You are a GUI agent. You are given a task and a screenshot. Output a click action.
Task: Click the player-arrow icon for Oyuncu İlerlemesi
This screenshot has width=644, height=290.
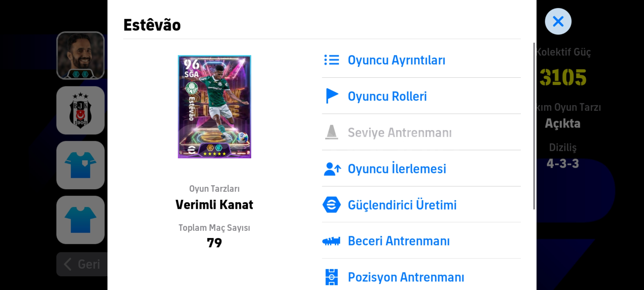(x=332, y=169)
